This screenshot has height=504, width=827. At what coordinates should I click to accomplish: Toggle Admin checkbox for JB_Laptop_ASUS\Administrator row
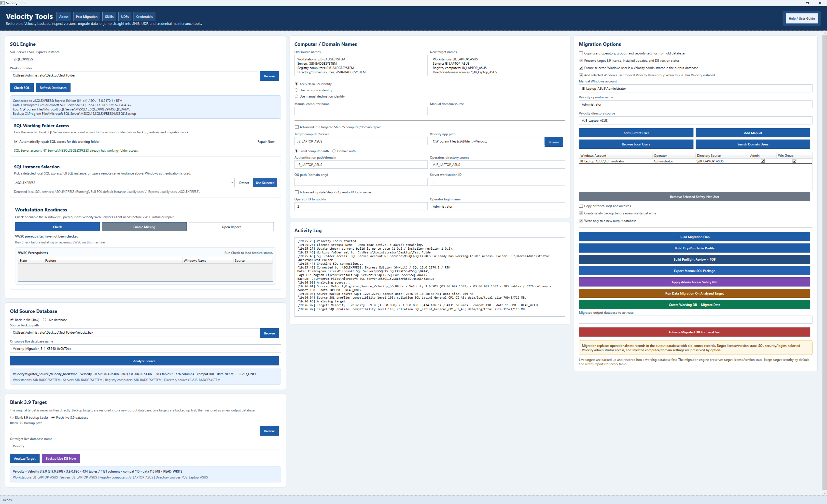763,161
